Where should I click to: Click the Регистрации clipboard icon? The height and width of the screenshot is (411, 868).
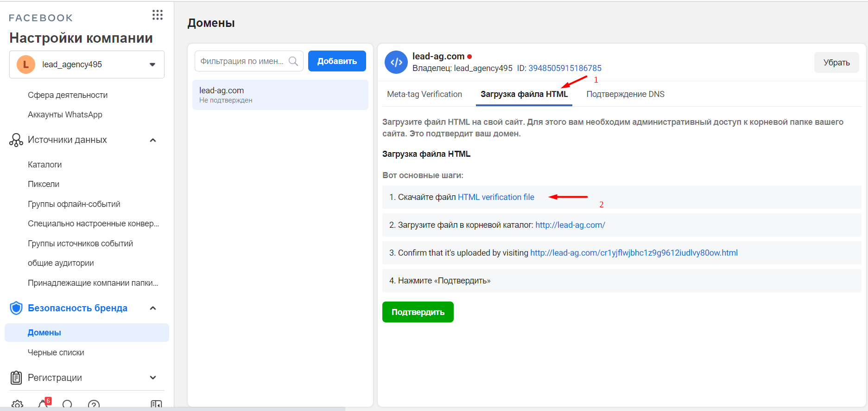tap(16, 378)
